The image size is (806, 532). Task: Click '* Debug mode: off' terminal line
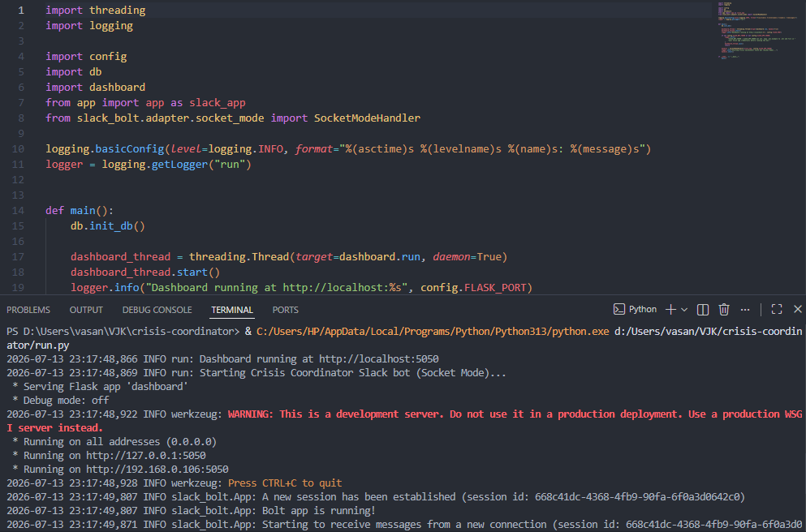(61, 400)
